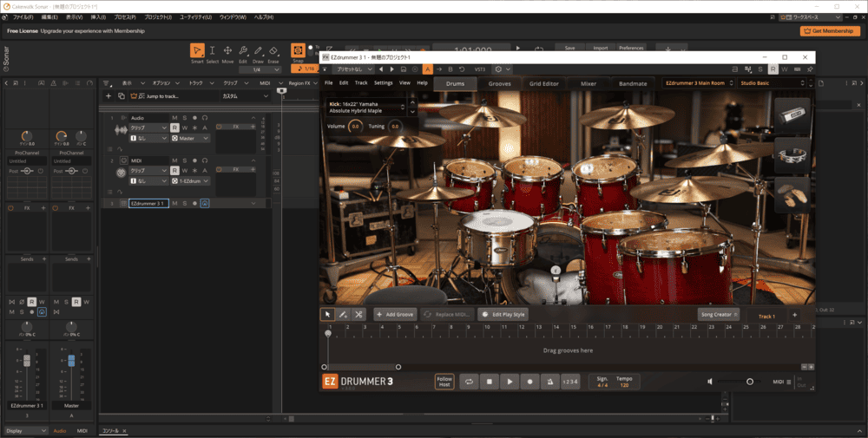Switch to the Grooves tab

tap(499, 83)
